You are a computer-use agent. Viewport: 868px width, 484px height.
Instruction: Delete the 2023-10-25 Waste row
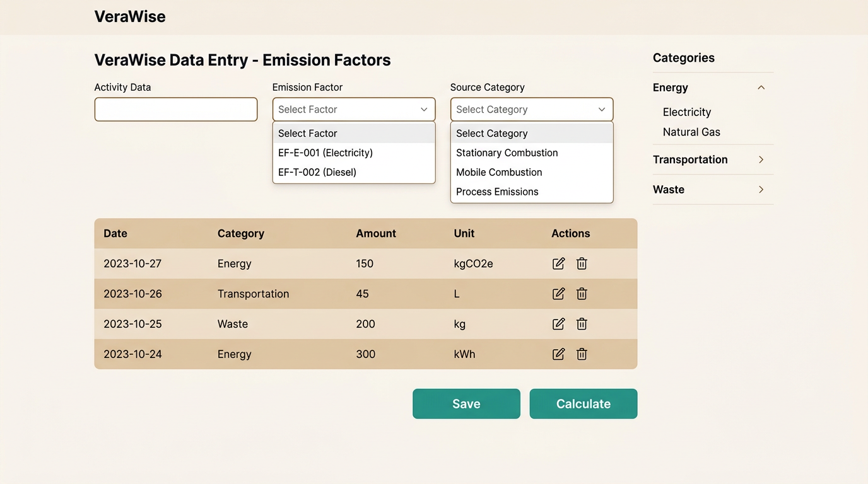[x=582, y=324]
